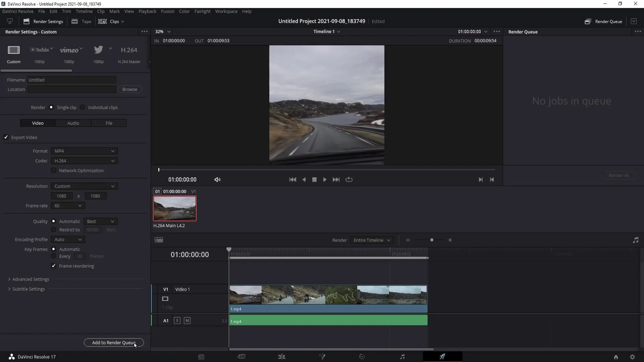Open the Color page icon
The width and height of the screenshot is (644, 362).
pyautogui.click(x=362, y=357)
